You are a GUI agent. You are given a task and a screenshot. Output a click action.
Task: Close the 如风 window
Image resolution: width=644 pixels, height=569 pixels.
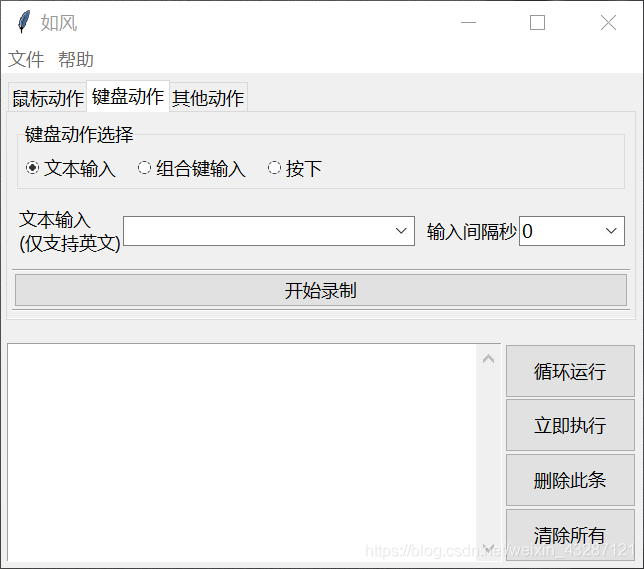point(608,23)
